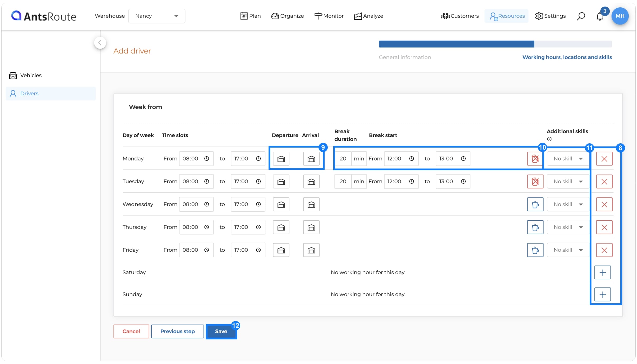Open Settings menu
The width and height of the screenshot is (637, 364).
(x=550, y=16)
